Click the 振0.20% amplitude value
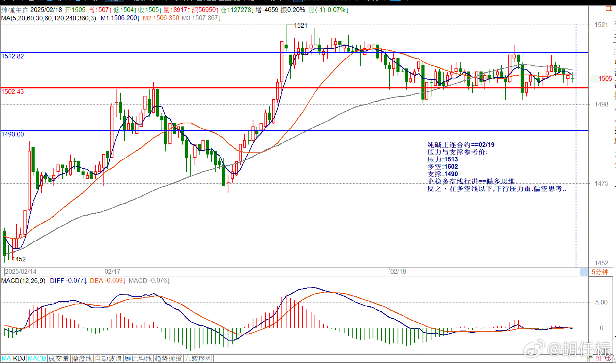The image size is (616, 364). pyautogui.click(x=293, y=10)
